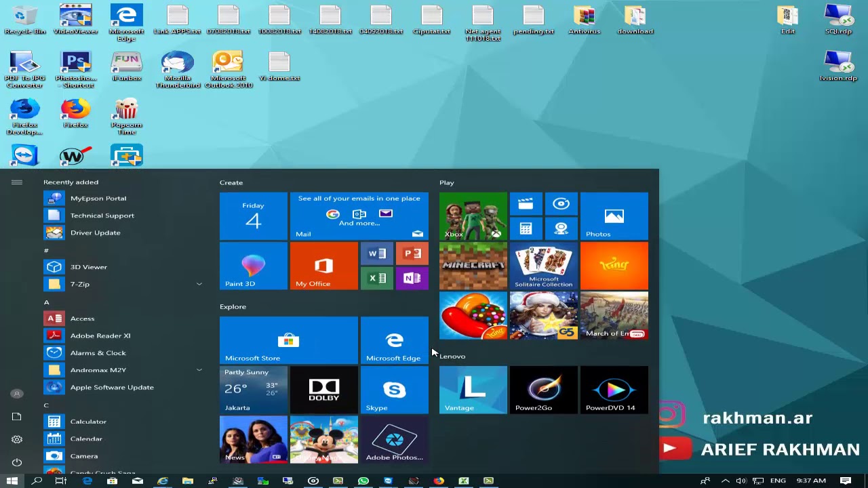This screenshot has width=868, height=488.
Task: Jump to letter C section header
Action: point(46,405)
